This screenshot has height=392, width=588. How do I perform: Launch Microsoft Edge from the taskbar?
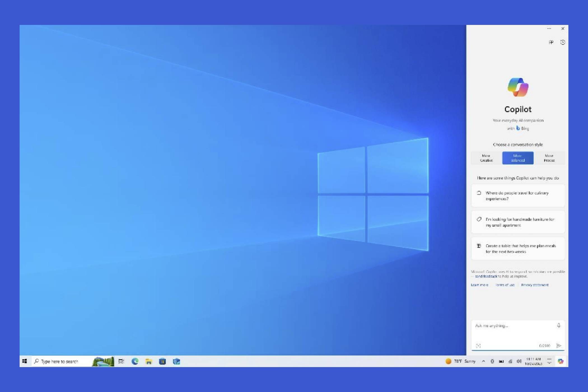tap(135, 361)
